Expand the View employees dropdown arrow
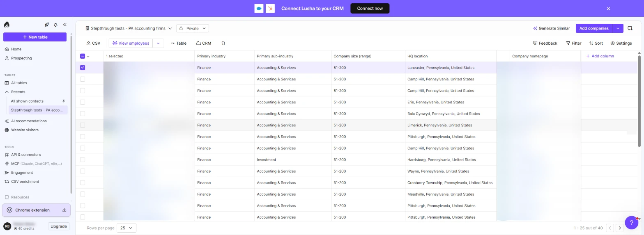The height and width of the screenshot is (235, 644). pos(158,43)
